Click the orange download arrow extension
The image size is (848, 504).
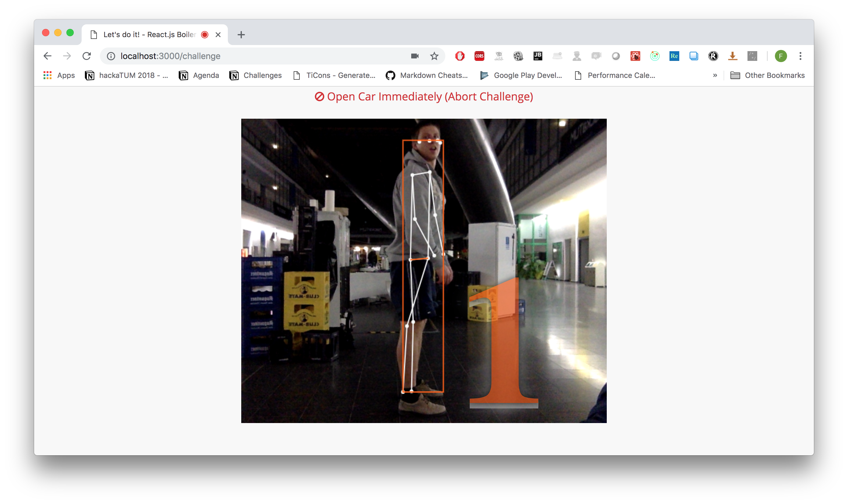click(733, 56)
